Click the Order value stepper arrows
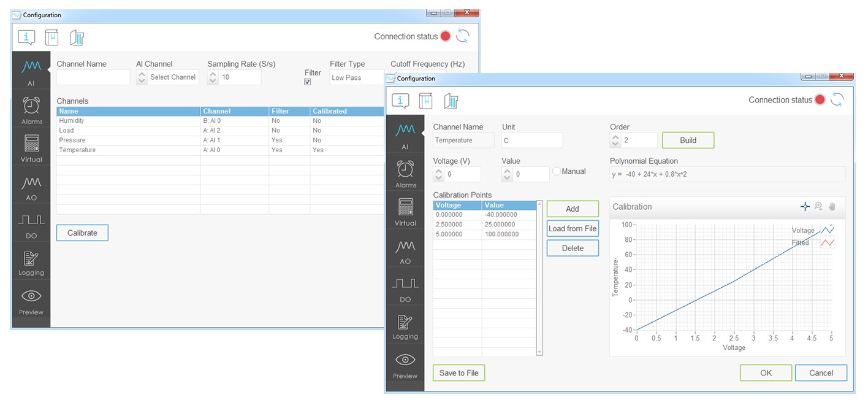868x405 pixels. click(x=615, y=141)
